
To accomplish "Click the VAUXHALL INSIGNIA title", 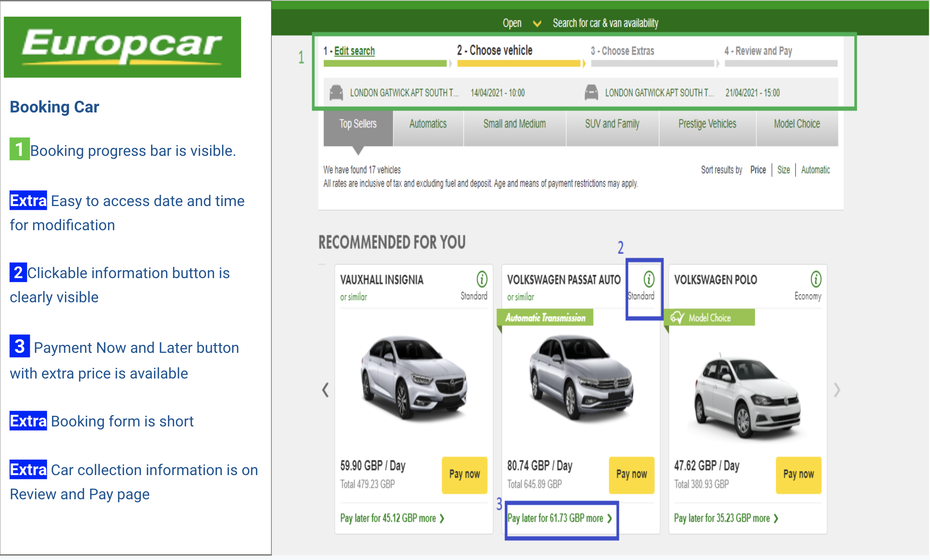I will [x=382, y=280].
